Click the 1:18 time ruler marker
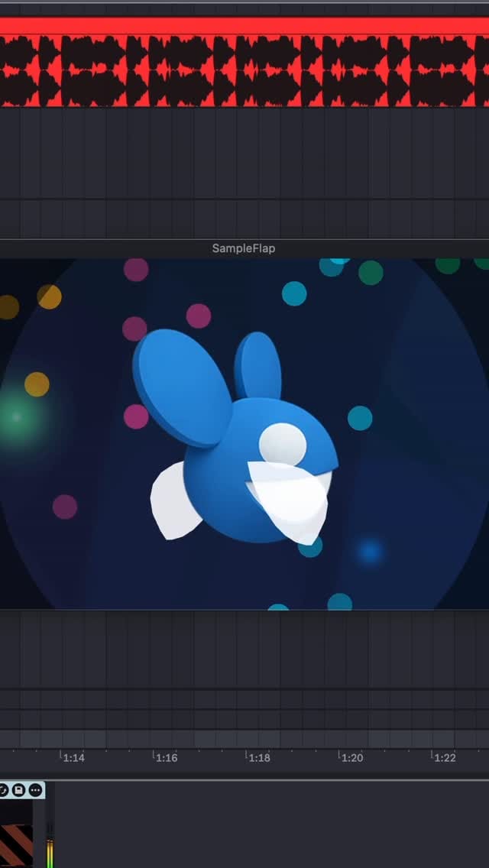Screen dimensions: 489x868 258,758
